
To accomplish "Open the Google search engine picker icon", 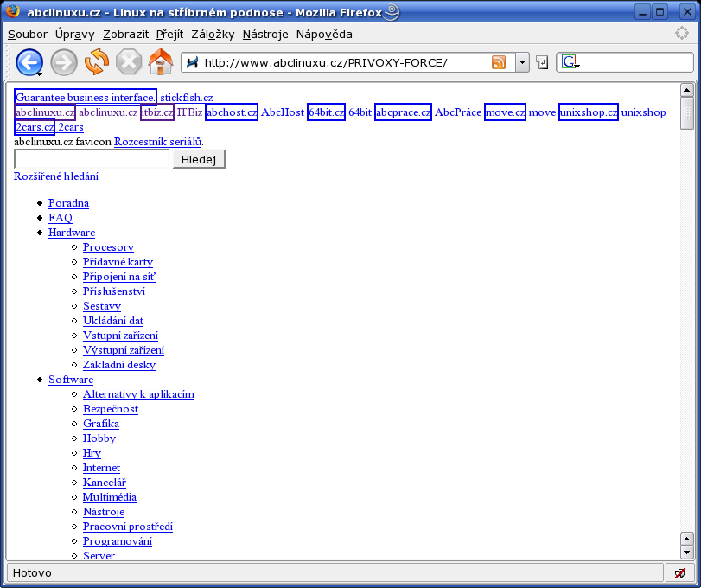I will pyautogui.click(x=570, y=62).
